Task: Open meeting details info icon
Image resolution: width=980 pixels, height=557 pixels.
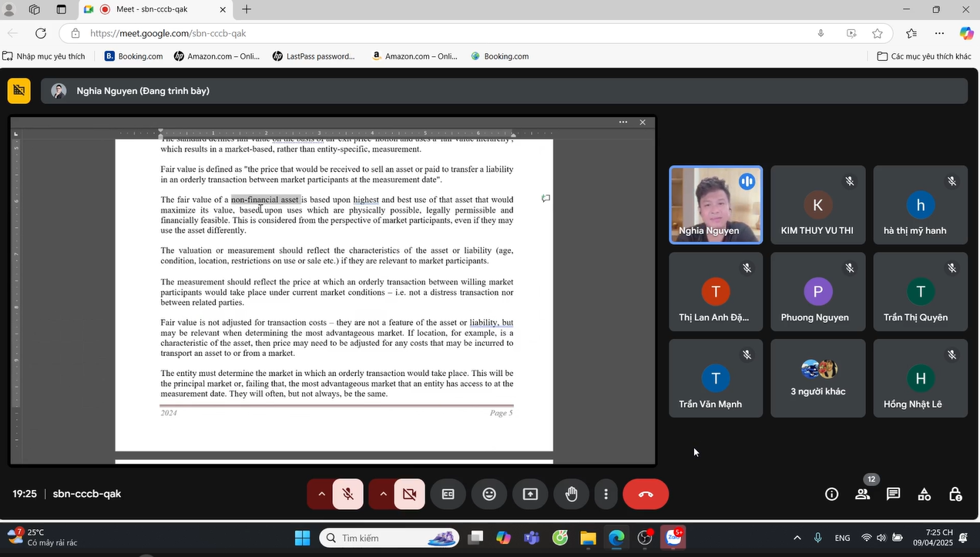Action: click(831, 494)
